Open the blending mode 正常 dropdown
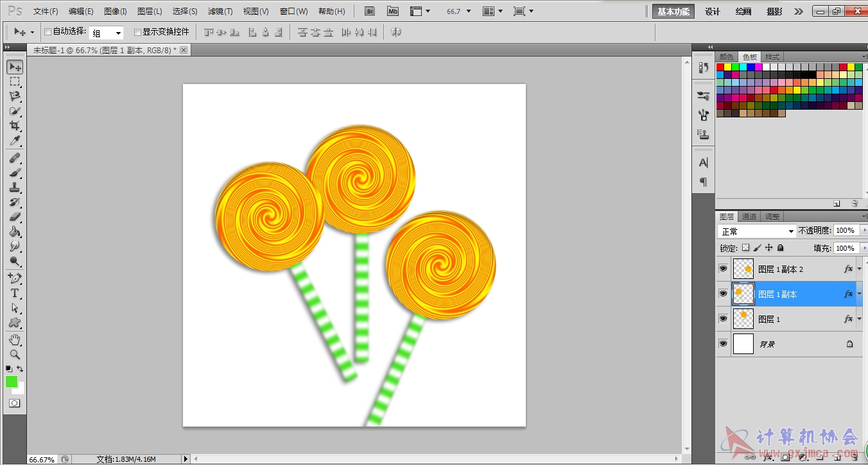Image resolution: width=868 pixels, height=465 pixels. [757, 231]
